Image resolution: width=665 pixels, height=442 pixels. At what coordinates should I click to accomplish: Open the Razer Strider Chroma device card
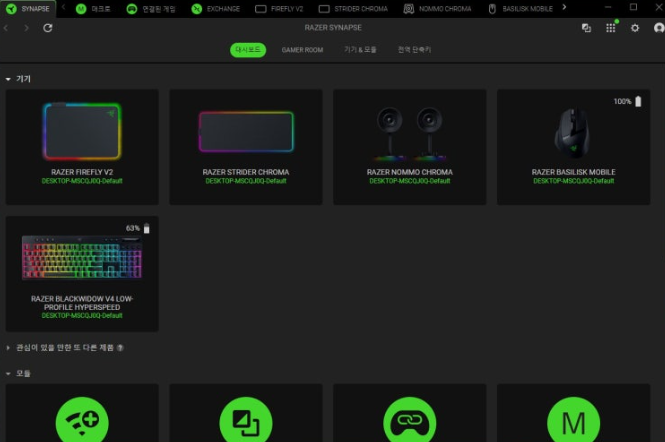246,147
